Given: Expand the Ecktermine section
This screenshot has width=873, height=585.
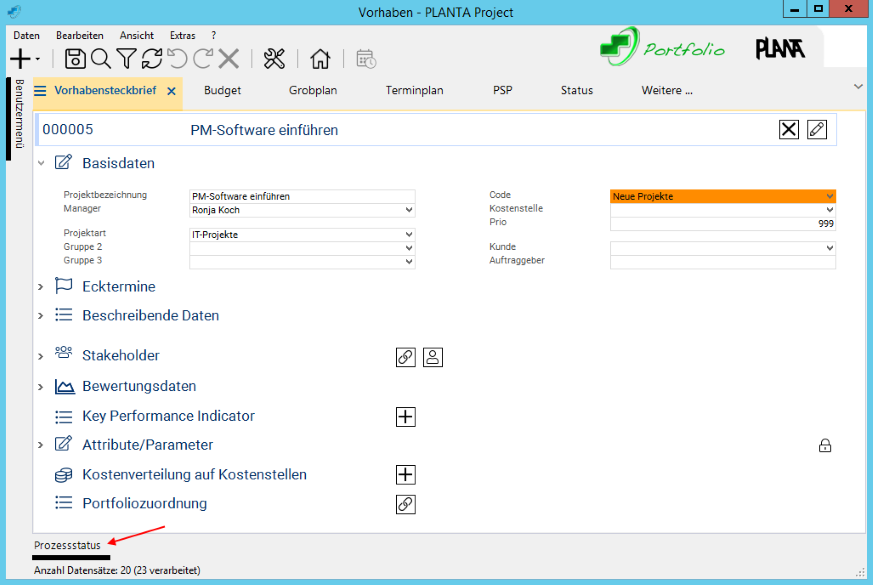Looking at the screenshot, I should (41, 287).
